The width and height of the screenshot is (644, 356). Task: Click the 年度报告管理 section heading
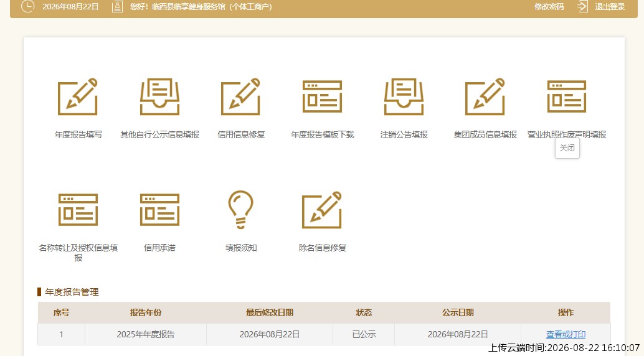coord(72,292)
